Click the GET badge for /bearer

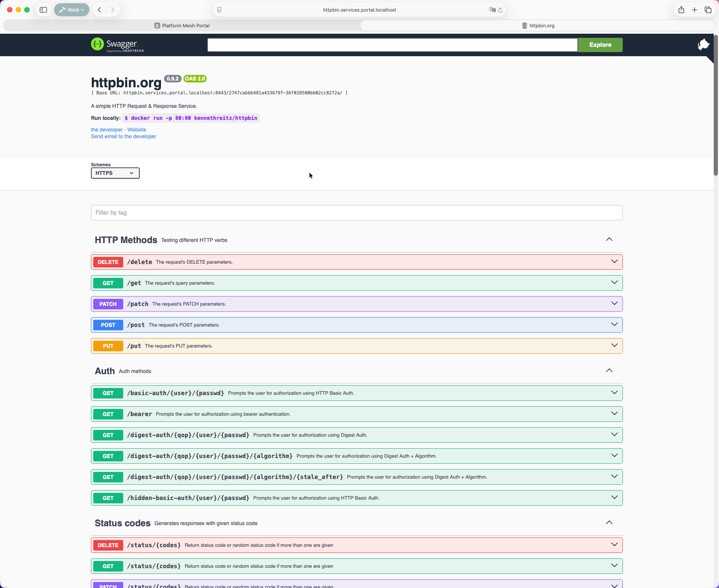(x=108, y=414)
